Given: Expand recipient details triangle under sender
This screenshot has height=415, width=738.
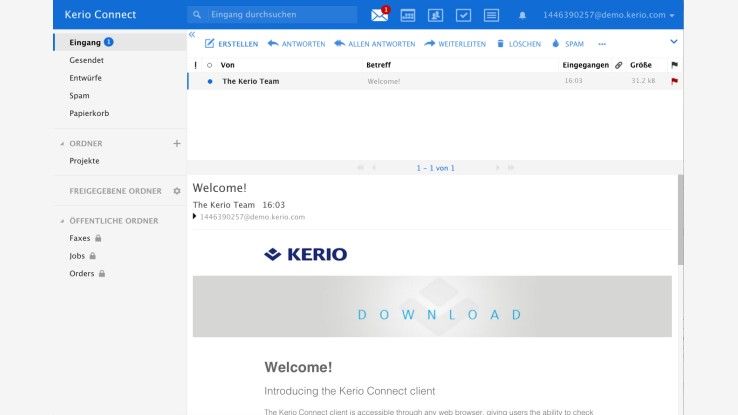Looking at the screenshot, I should pos(195,217).
